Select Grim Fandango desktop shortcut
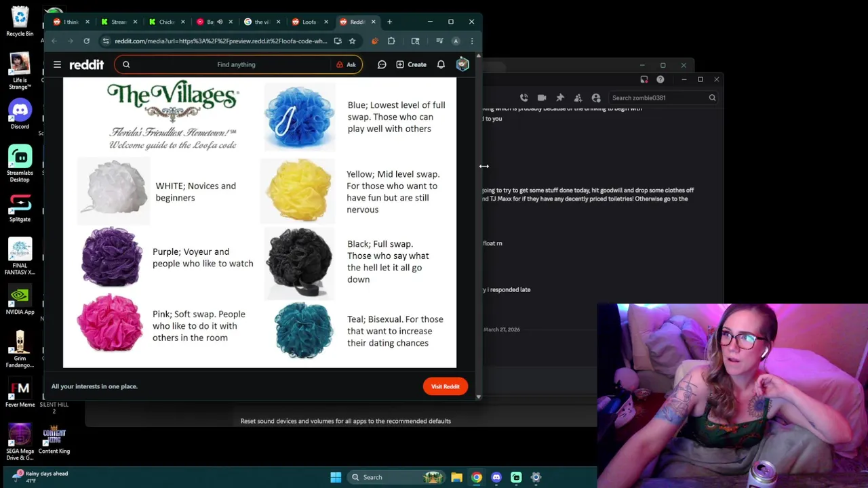This screenshot has width=868, height=488. pyautogui.click(x=20, y=349)
